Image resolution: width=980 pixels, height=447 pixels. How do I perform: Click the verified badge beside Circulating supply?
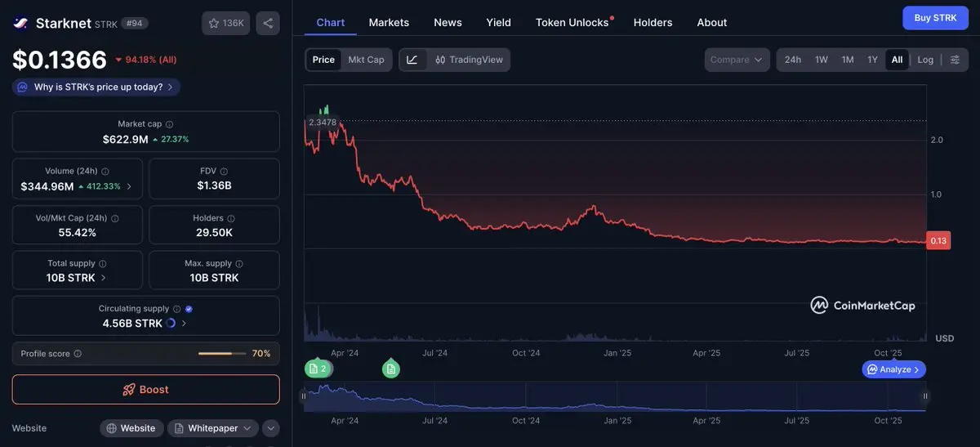pyautogui.click(x=189, y=309)
